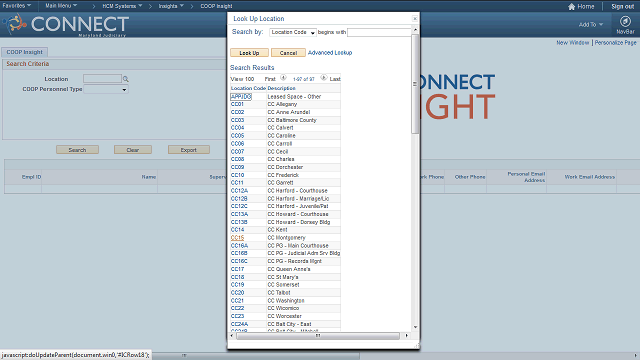
Task: Click View 100 link
Action: 242,79
